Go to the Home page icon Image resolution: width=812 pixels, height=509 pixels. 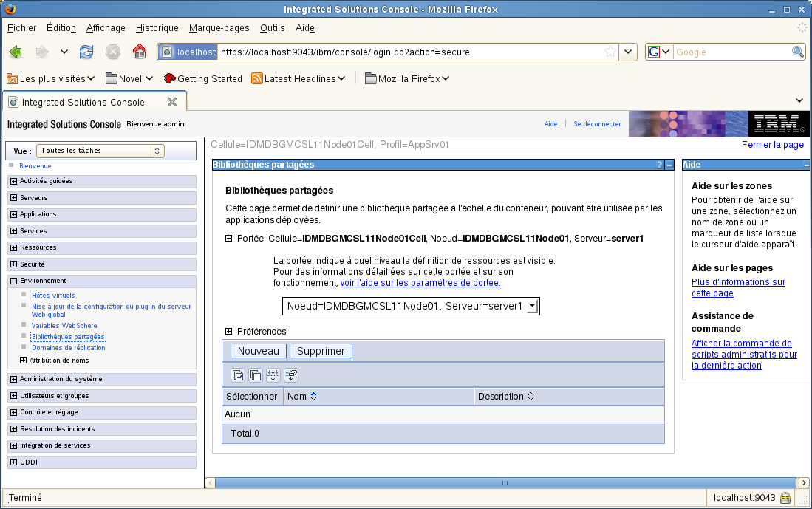140,51
